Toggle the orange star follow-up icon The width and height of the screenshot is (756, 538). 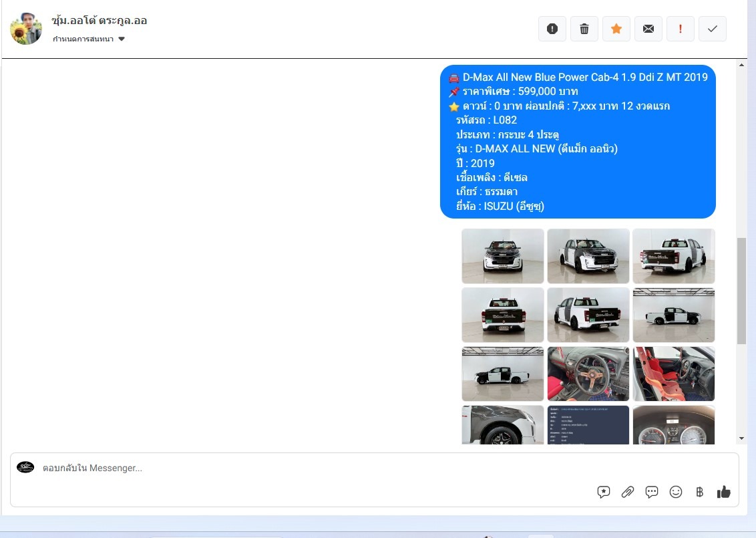coord(616,29)
